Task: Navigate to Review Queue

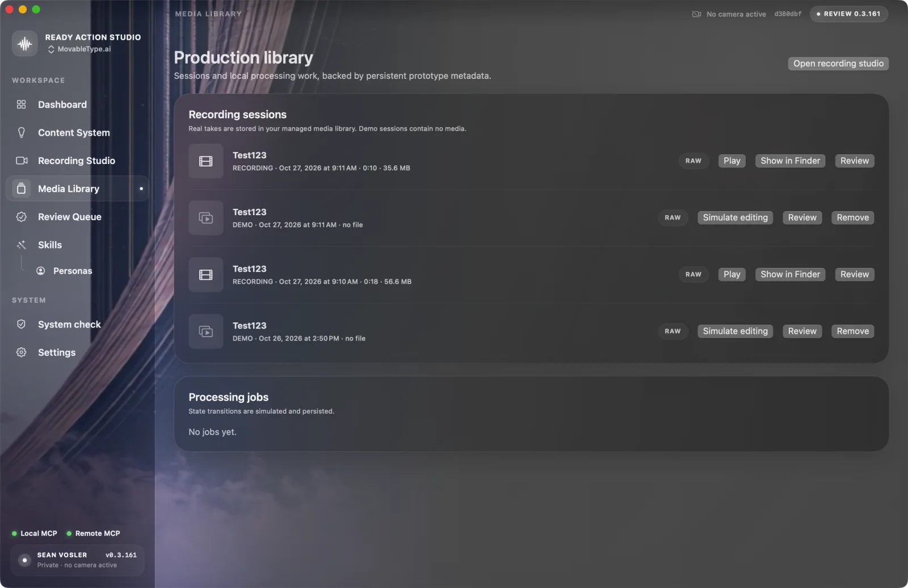Action: point(77,217)
